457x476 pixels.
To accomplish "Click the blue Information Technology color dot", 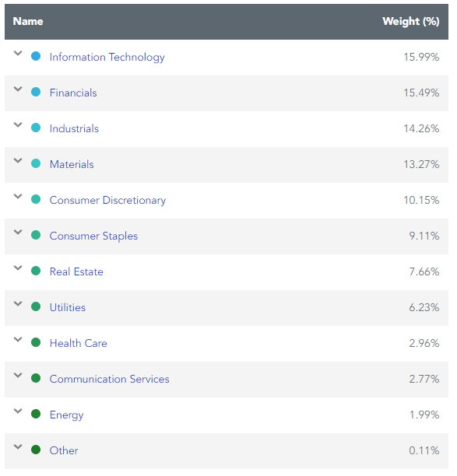I will tap(36, 56).
